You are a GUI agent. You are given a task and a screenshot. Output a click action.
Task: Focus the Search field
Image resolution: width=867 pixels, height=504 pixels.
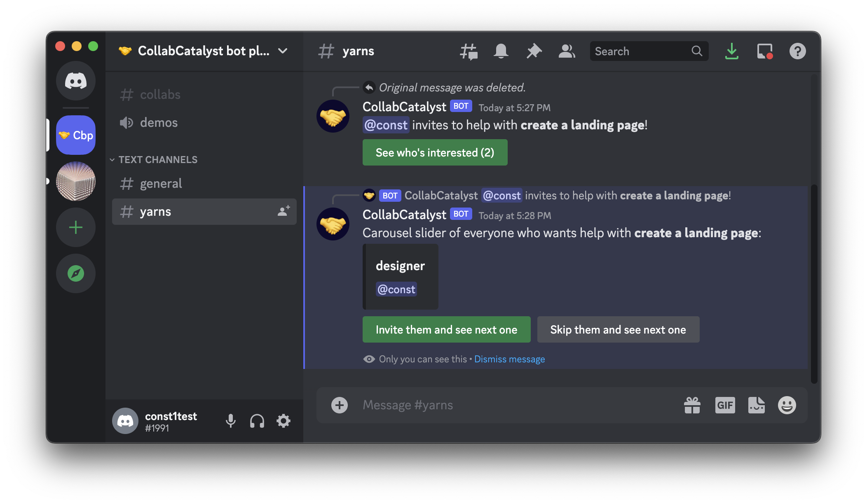coord(649,51)
